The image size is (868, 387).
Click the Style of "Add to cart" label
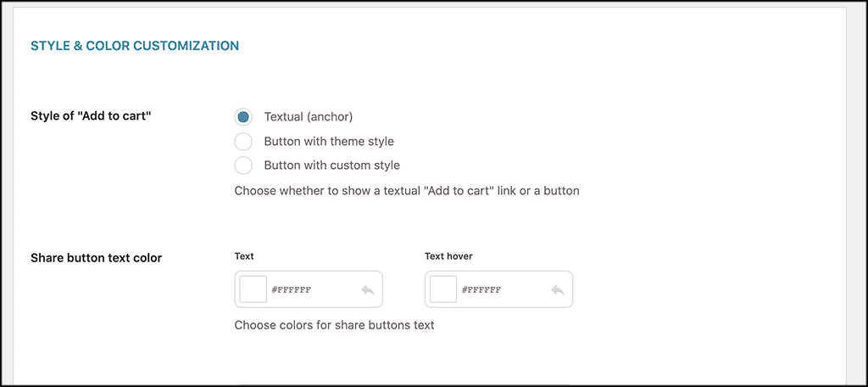91,116
